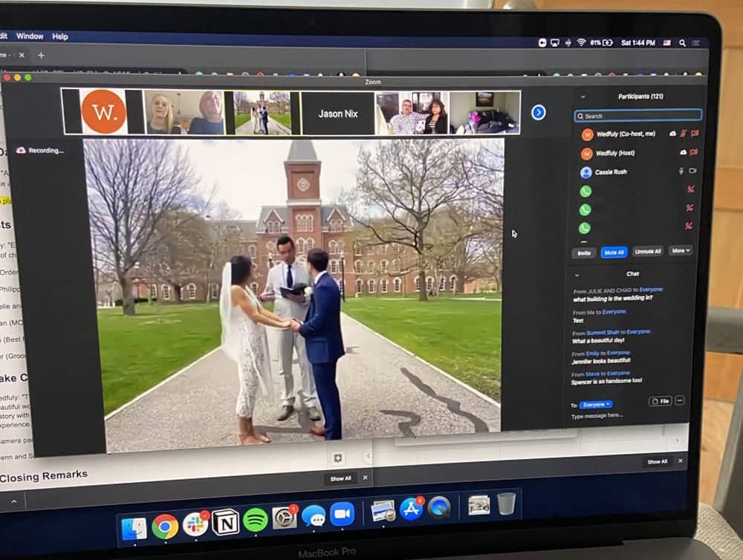743x560 pixels.
Task: Open the Window menu
Action: pos(30,36)
